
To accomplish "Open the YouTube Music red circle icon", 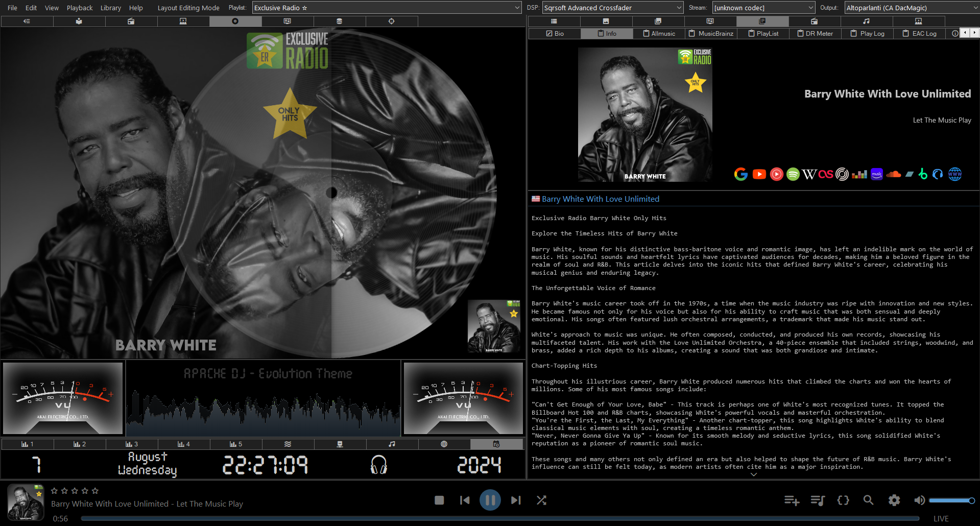I will tap(776, 174).
